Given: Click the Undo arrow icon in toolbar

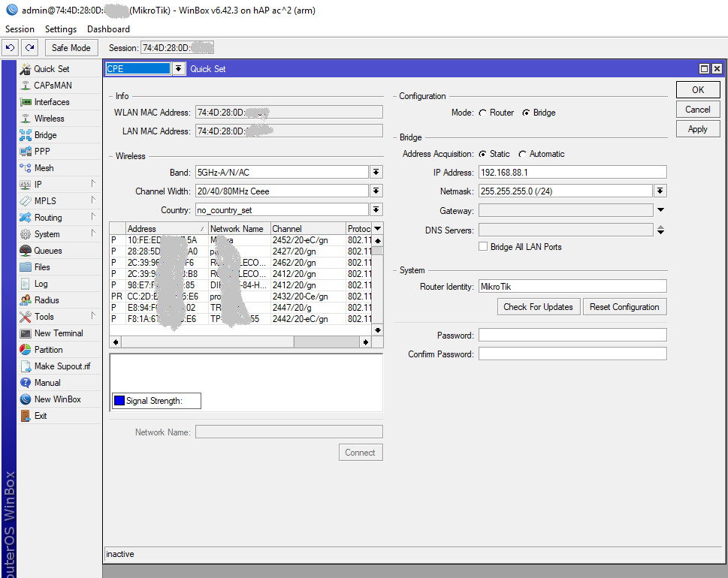Looking at the screenshot, I should (x=11, y=48).
